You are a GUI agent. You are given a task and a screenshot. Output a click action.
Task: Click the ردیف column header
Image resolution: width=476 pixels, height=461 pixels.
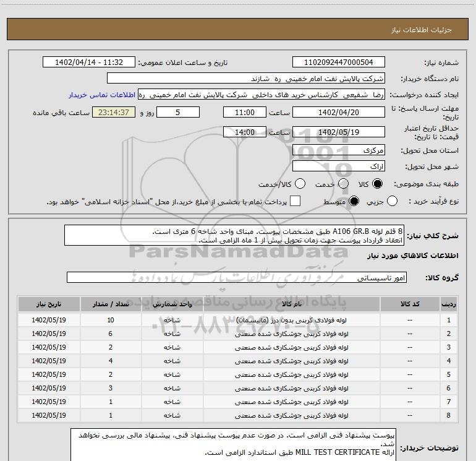[449, 304]
